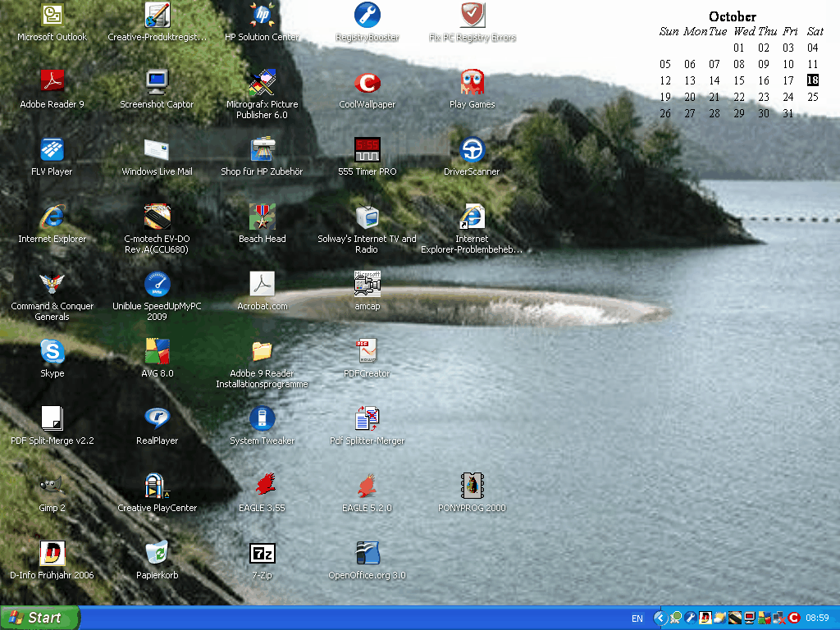Open Screenshot Captor
Image resolution: width=840 pixels, height=630 pixels.
[x=157, y=82]
